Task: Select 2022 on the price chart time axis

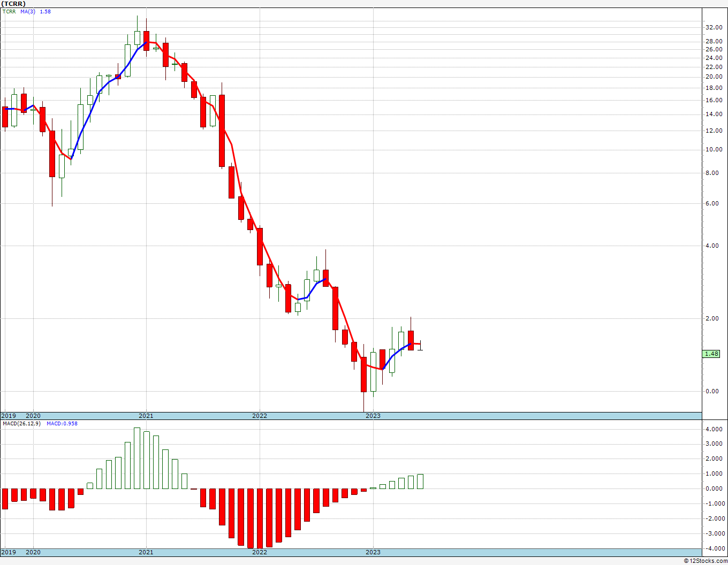Action: pos(260,416)
